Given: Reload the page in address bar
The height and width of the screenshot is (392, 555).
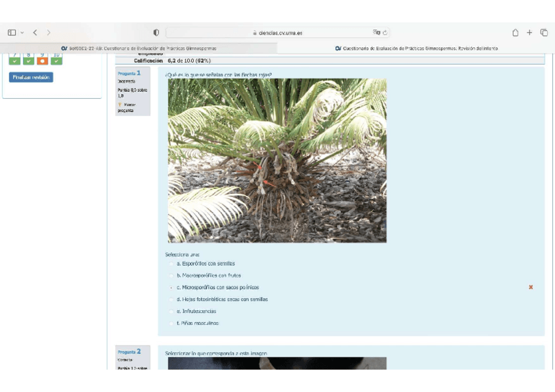Looking at the screenshot, I should coord(385,33).
